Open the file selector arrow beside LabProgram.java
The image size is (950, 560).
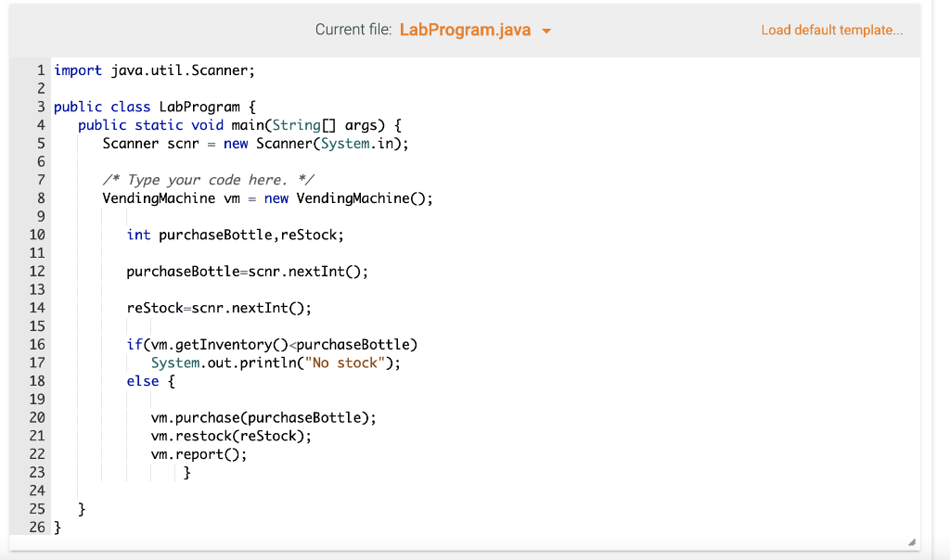[x=546, y=30]
